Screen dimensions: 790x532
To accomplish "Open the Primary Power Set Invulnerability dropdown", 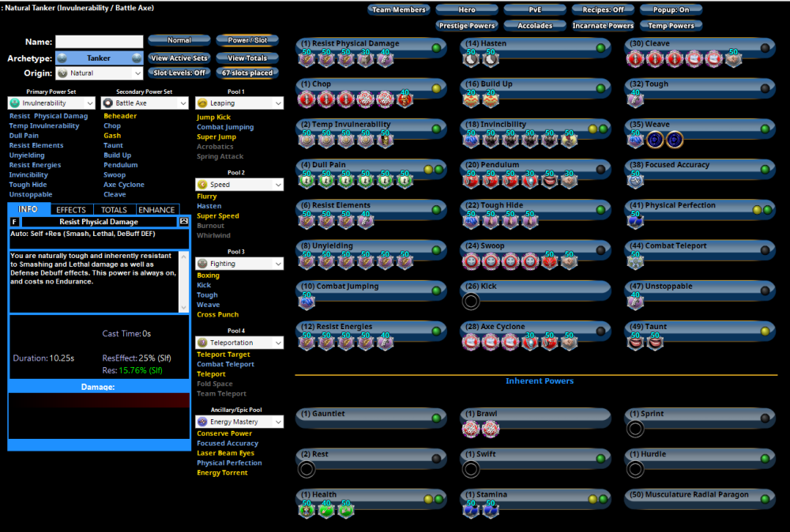I will (51, 103).
